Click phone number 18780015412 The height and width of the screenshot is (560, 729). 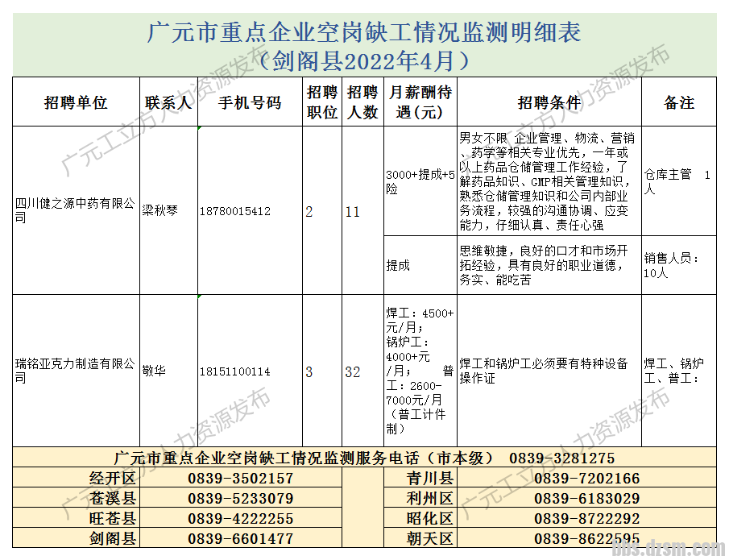coord(235,211)
